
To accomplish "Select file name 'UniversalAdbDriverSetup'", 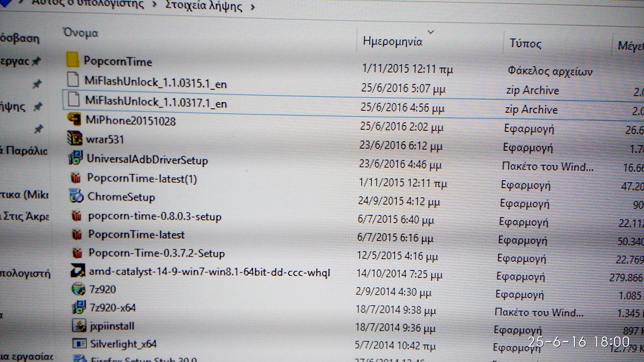I will [148, 159].
